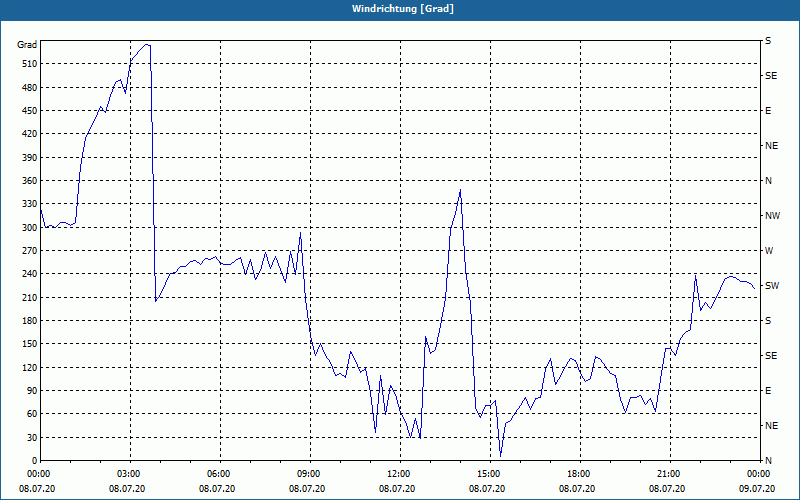The height and width of the screenshot is (500, 800).
Task: Select the 90 y-axis value
Action: click(x=32, y=391)
